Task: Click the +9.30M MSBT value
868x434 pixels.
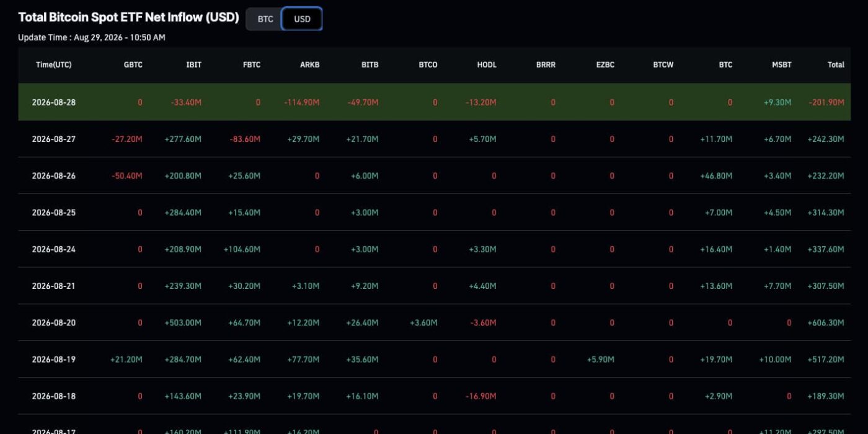Action: 777,102
